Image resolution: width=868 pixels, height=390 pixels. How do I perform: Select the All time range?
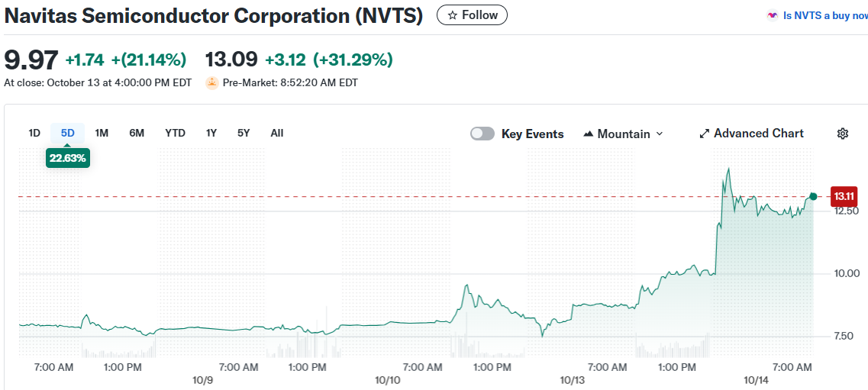pyautogui.click(x=277, y=133)
